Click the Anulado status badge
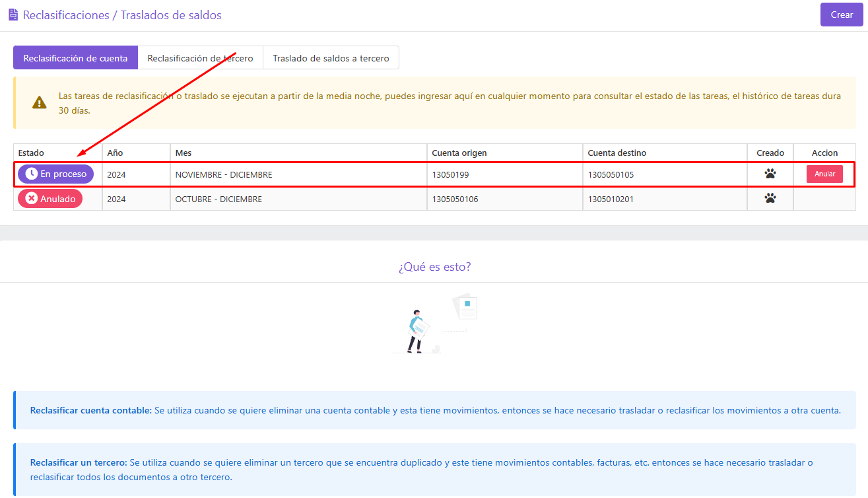868x498 pixels. pyautogui.click(x=50, y=198)
